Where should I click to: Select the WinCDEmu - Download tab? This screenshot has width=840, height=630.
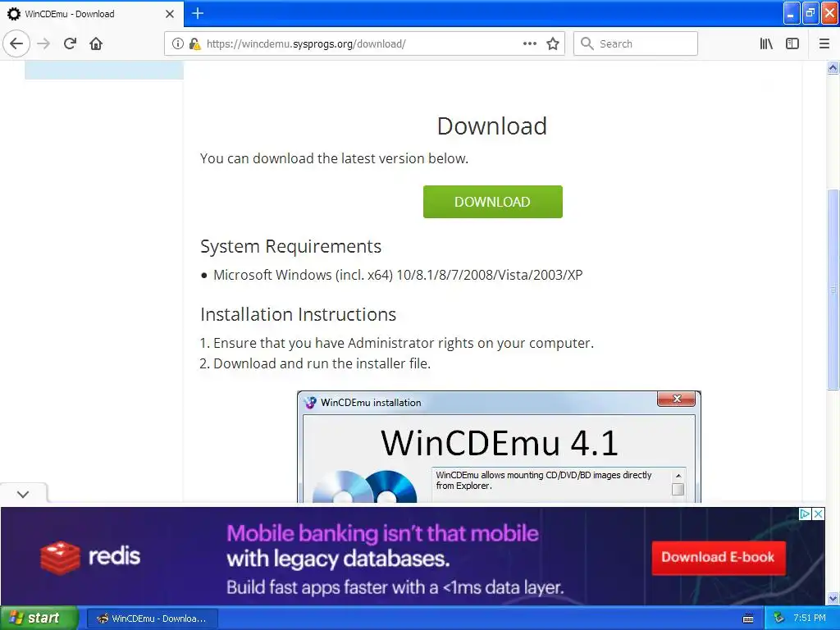click(92, 14)
